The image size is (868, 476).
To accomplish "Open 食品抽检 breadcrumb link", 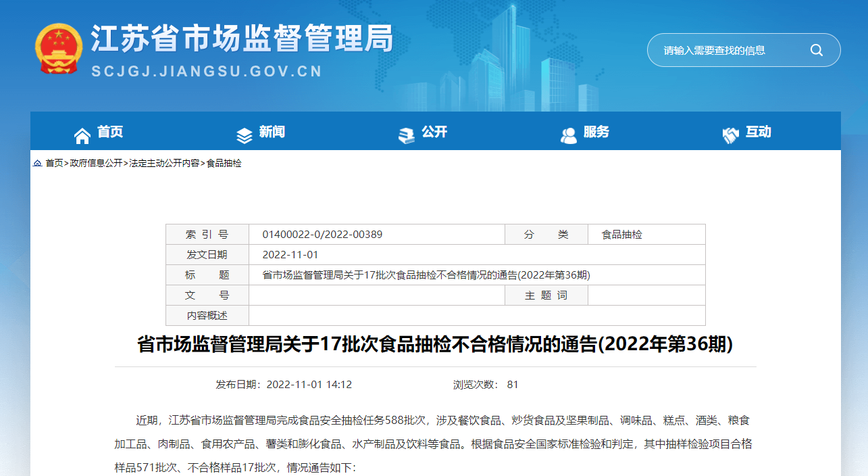I will coord(224,163).
